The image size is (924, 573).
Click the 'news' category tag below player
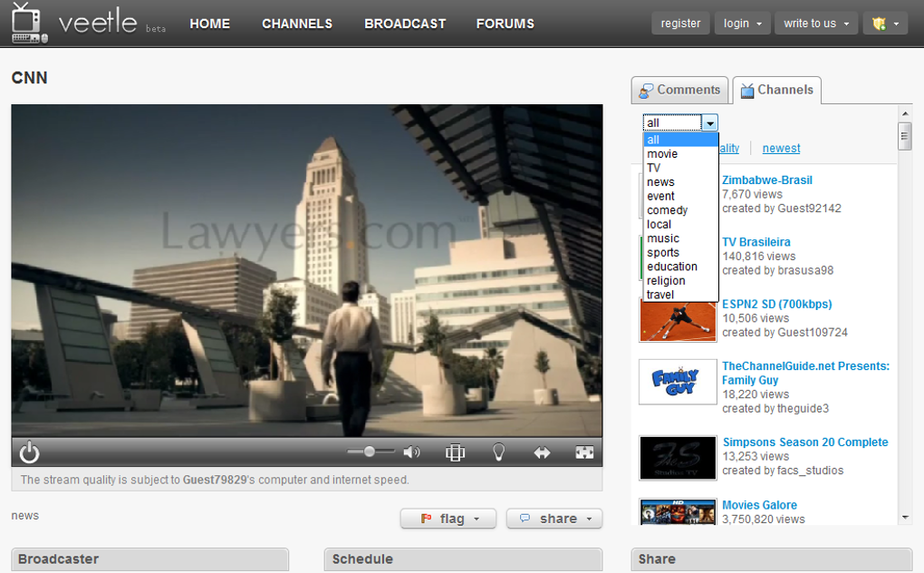tap(24, 515)
